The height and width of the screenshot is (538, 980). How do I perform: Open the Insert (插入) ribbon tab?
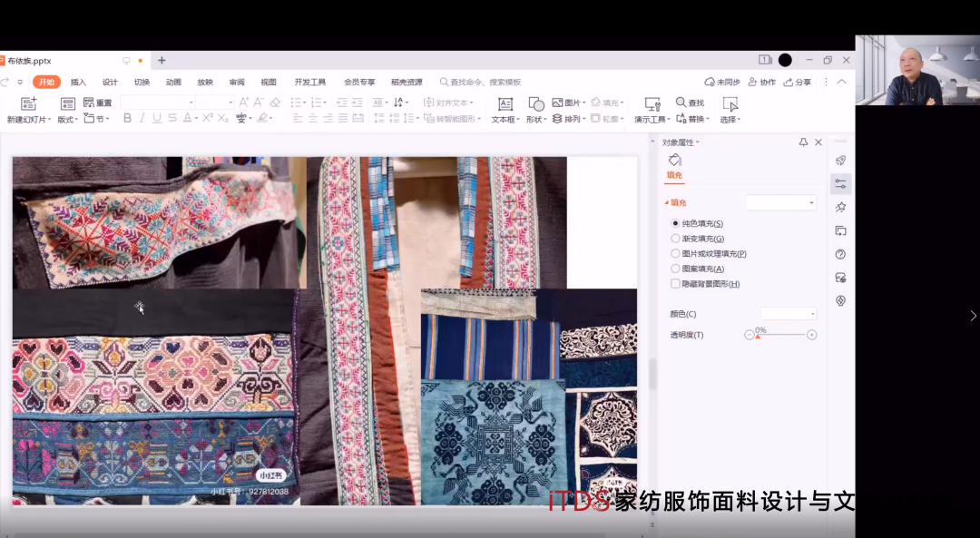click(x=78, y=82)
